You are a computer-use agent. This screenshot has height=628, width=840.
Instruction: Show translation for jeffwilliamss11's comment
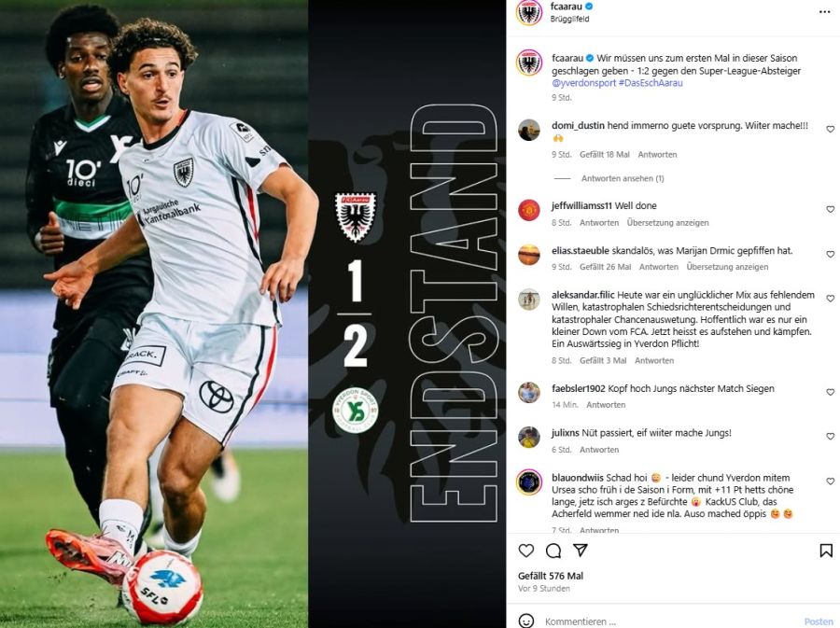click(x=667, y=223)
